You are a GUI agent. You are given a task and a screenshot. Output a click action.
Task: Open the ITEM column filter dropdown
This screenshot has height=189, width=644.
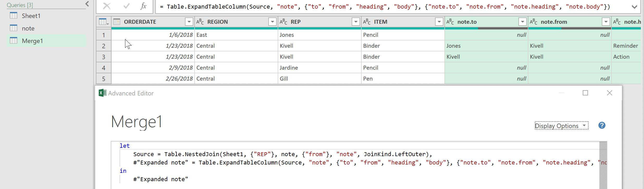point(439,22)
